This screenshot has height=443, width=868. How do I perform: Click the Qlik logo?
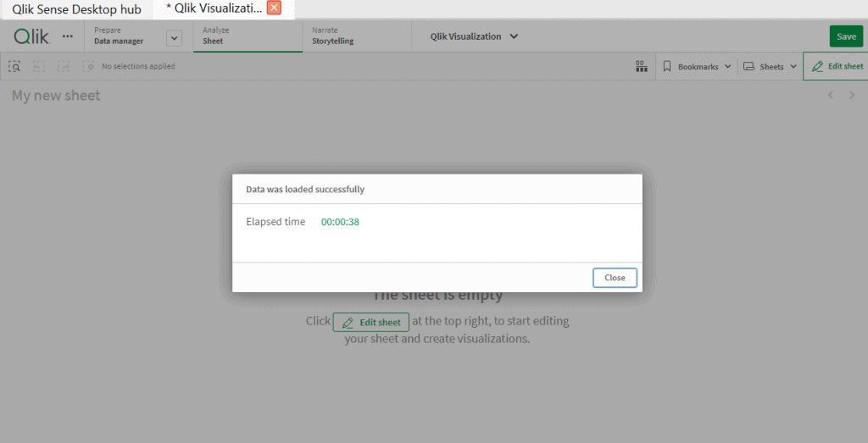click(31, 36)
